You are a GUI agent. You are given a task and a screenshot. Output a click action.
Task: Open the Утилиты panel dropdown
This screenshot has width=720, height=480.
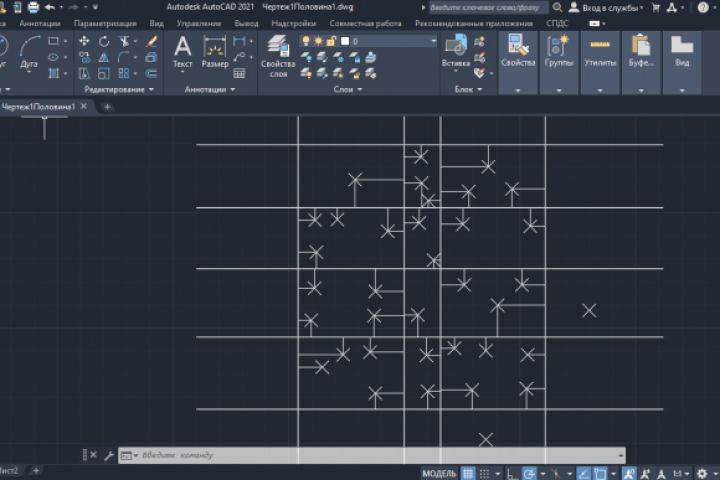pos(600,90)
